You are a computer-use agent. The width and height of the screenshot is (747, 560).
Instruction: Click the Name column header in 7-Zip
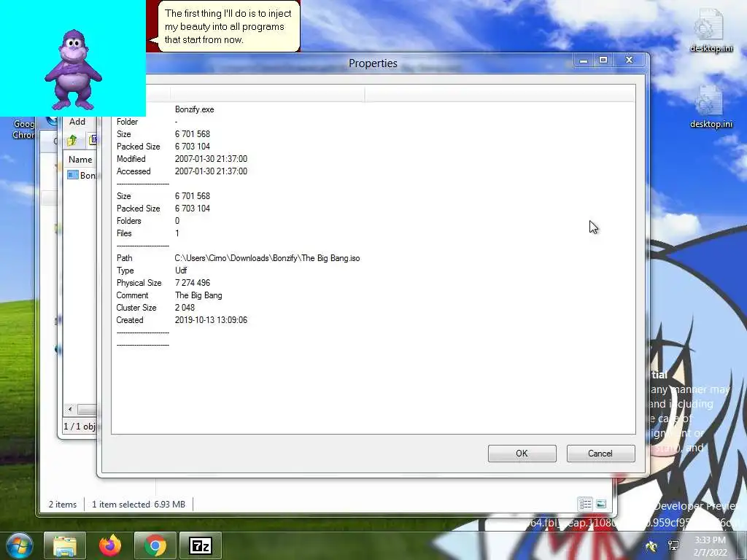tap(80, 160)
